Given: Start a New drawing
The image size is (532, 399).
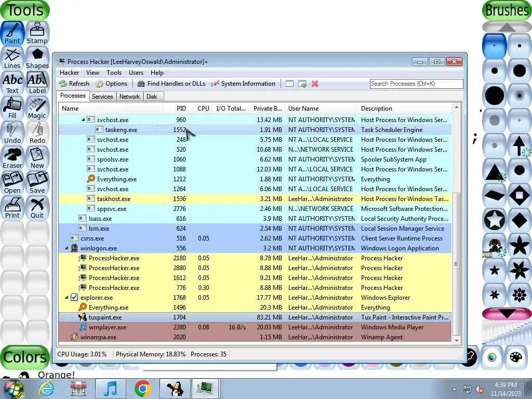Looking at the screenshot, I should [37, 158].
